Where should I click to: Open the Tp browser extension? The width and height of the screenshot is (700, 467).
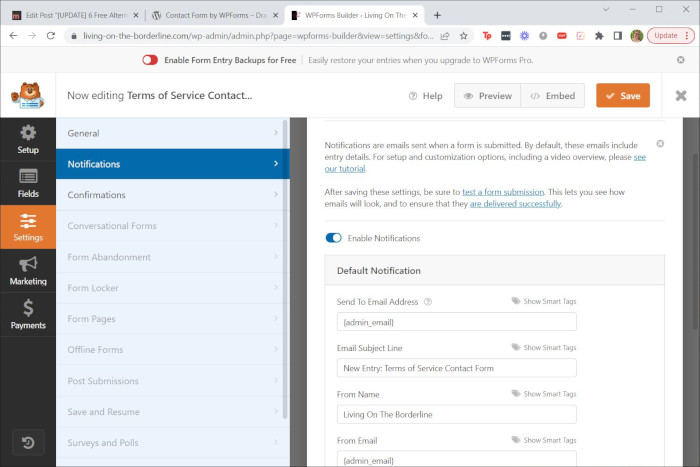tap(487, 36)
